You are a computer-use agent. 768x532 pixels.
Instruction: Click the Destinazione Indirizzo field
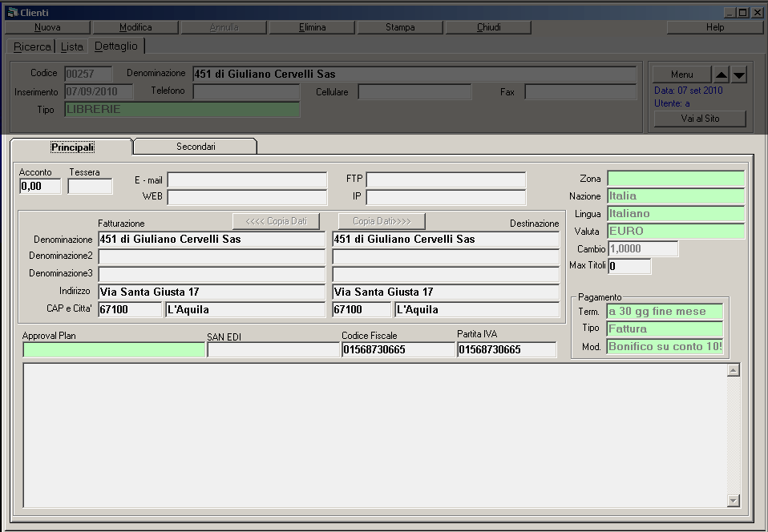[x=446, y=292]
